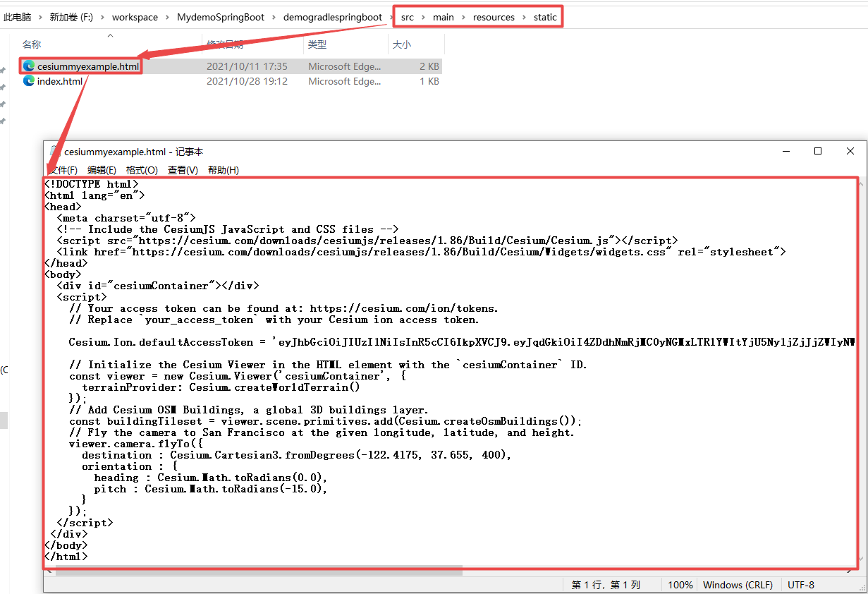Screen dimensions: 868x594
Task: Click the heading toRadians(0.0) line
Action: (x=211, y=478)
